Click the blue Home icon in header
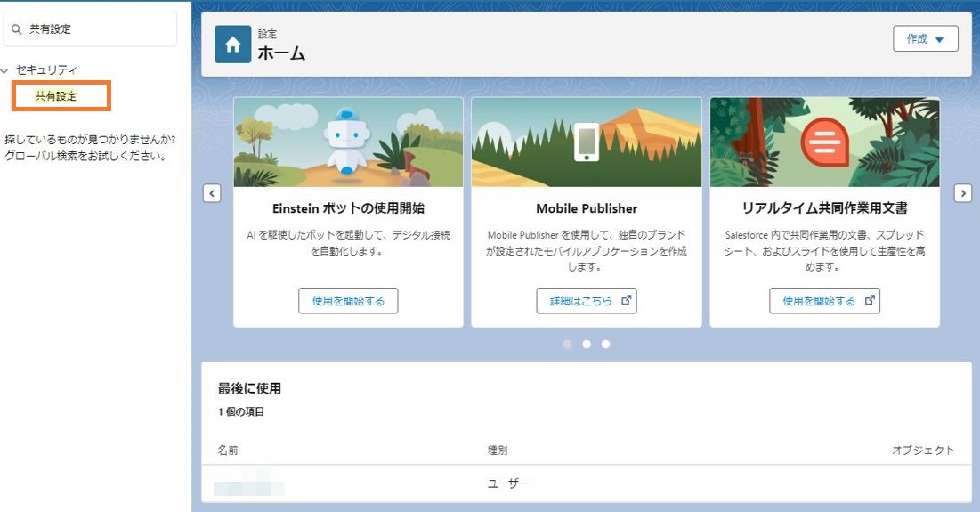980x512 pixels. pyautogui.click(x=232, y=45)
